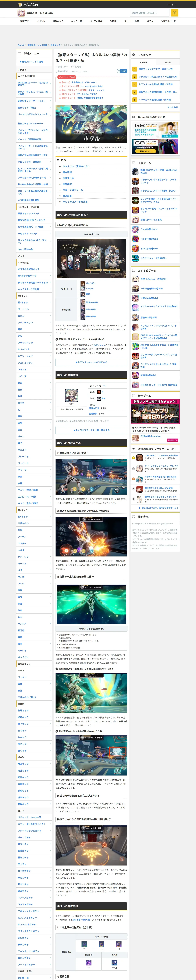Click the ホタル portrait in basic info
The image size is (196, 980).
pos(72,396)
